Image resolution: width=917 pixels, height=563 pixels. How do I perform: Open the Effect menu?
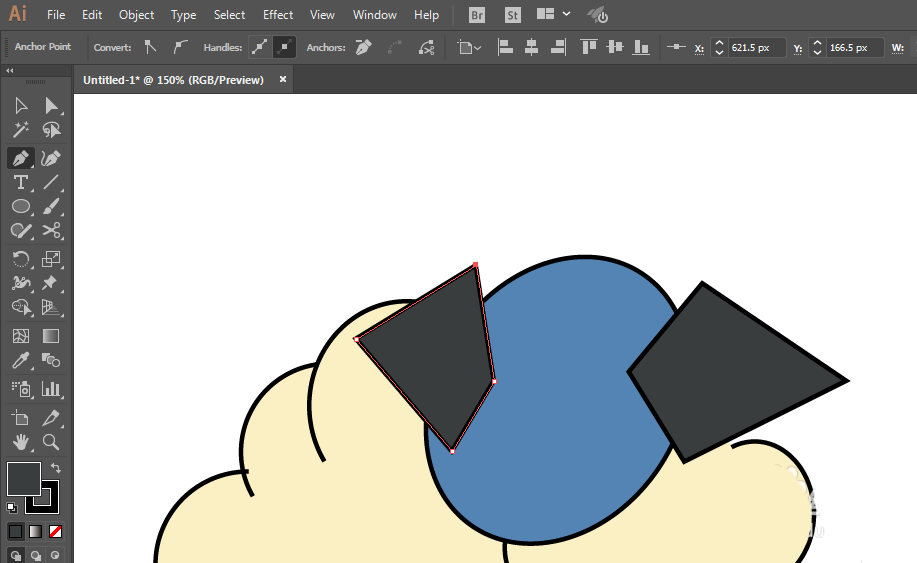(278, 15)
